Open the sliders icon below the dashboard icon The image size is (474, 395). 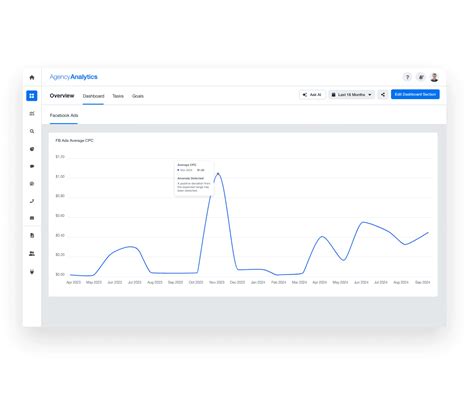pos(32,114)
